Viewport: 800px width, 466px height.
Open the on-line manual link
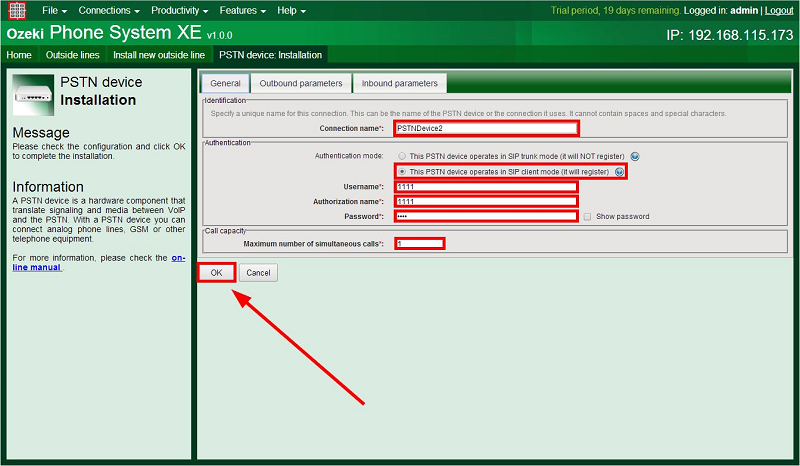click(99, 262)
